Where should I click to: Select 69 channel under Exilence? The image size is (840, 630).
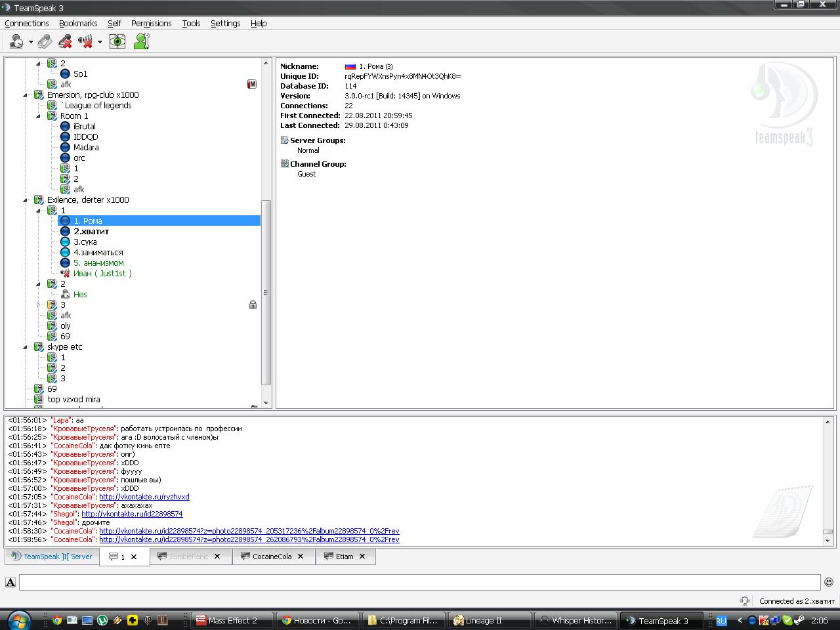(65, 337)
